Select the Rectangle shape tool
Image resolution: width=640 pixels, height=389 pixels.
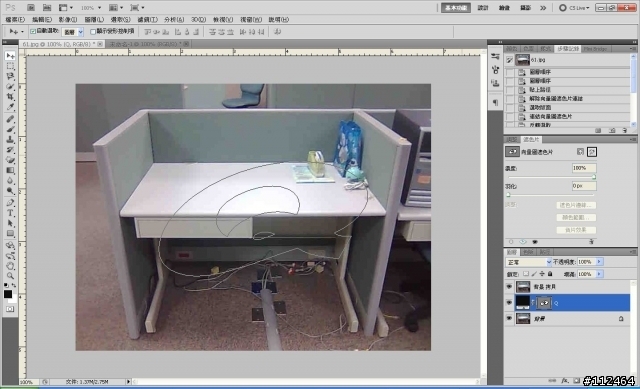click(10, 233)
